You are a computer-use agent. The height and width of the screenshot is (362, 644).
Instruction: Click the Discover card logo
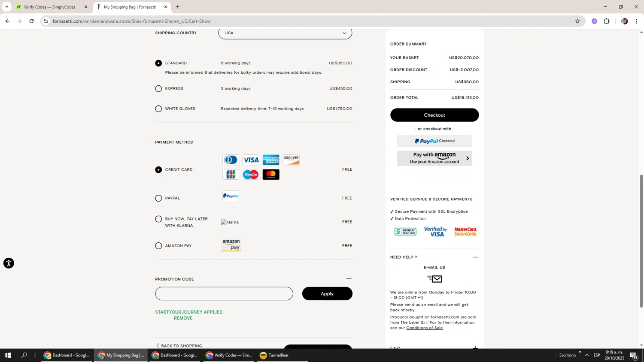(291, 160)
